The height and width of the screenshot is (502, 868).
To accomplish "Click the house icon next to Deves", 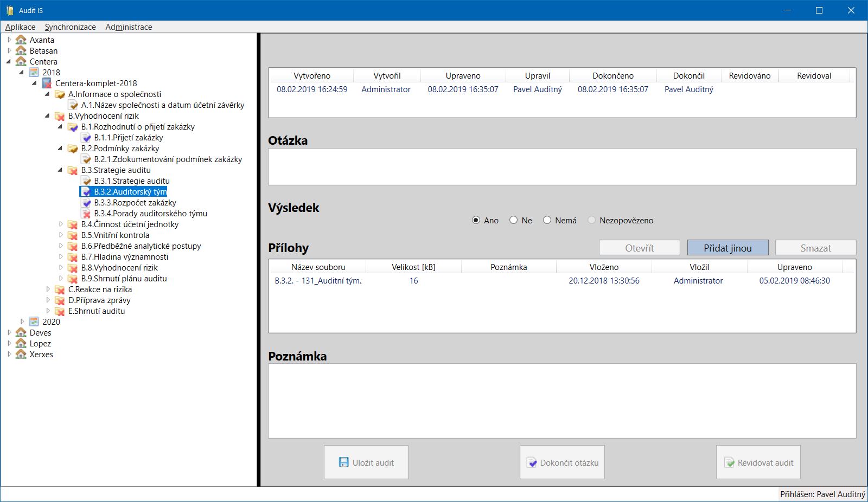I will 21,332.
